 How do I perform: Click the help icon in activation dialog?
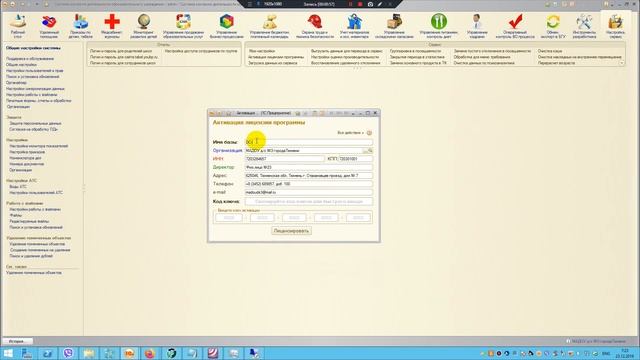[369, 133]
